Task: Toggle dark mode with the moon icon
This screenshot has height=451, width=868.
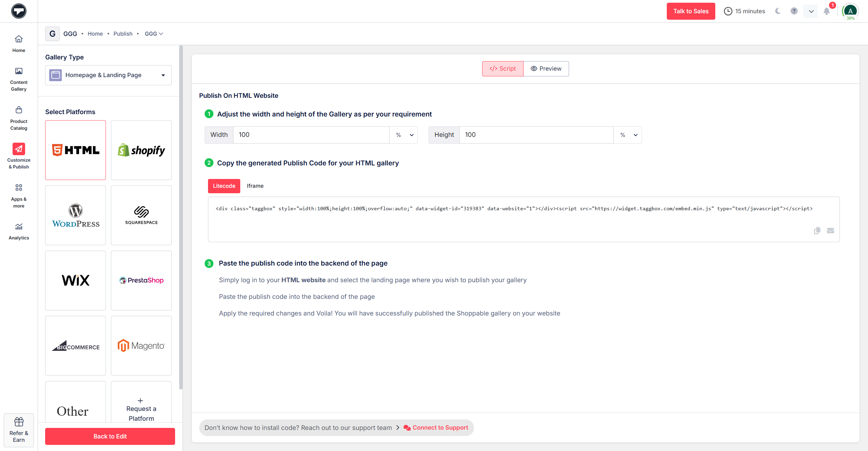Action: click(x=777, y=11)
